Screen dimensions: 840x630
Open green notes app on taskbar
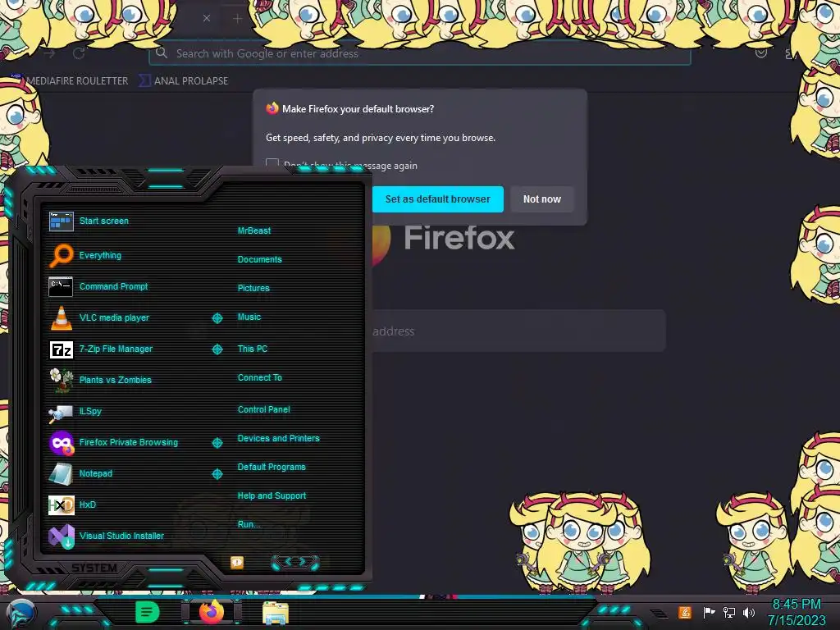tap(148, 612)
